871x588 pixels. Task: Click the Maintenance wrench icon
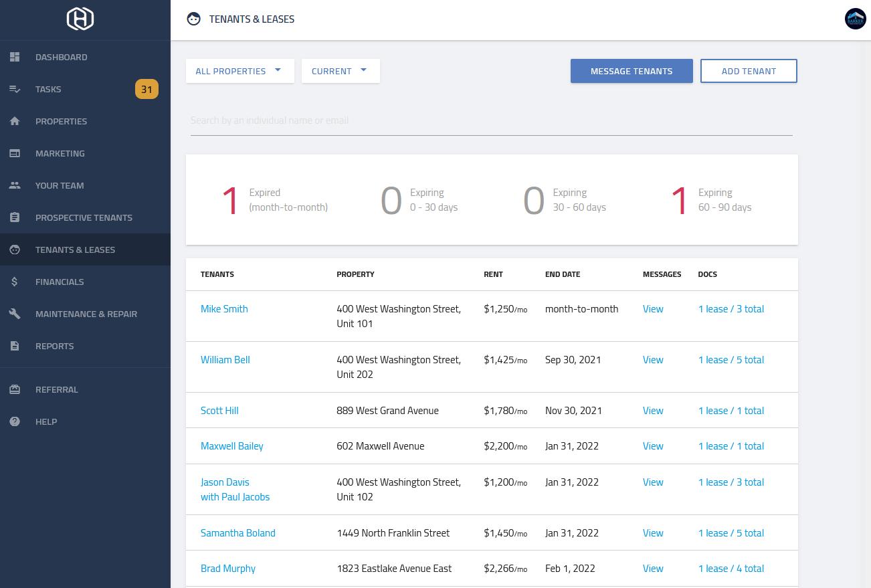[x=15, y=314]
